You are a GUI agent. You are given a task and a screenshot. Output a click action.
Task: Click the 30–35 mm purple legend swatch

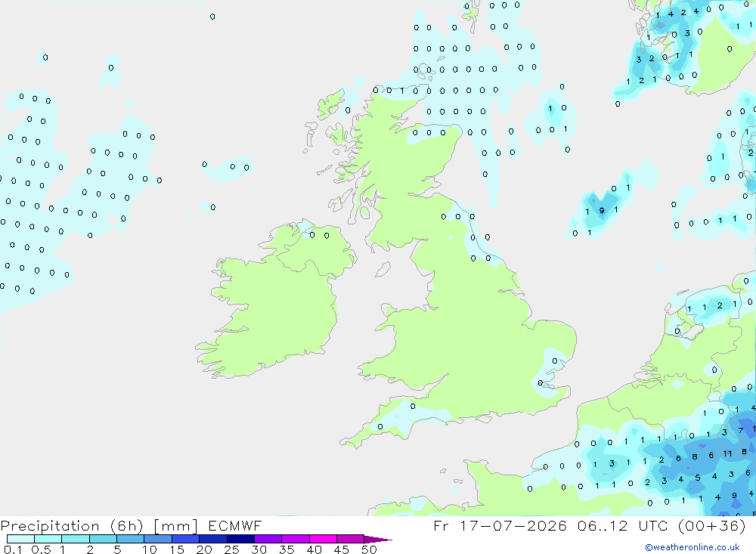(x=268, y=539)
